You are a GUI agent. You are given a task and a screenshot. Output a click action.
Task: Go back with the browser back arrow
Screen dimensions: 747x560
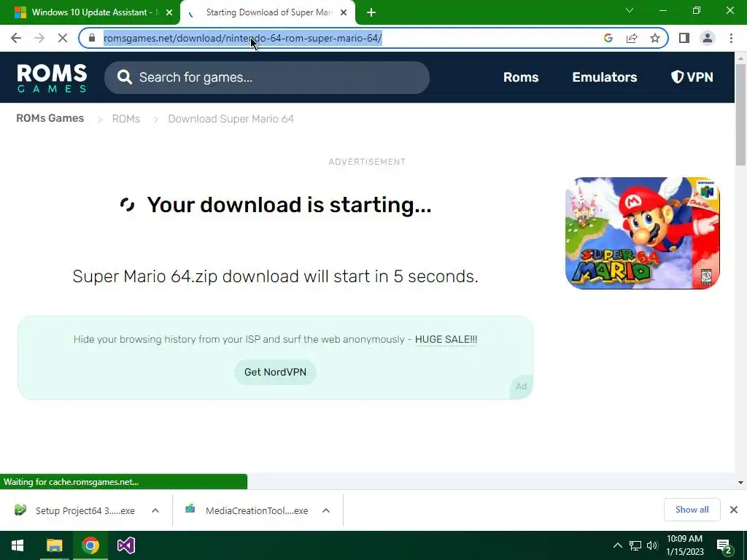(x=16, y=38)
